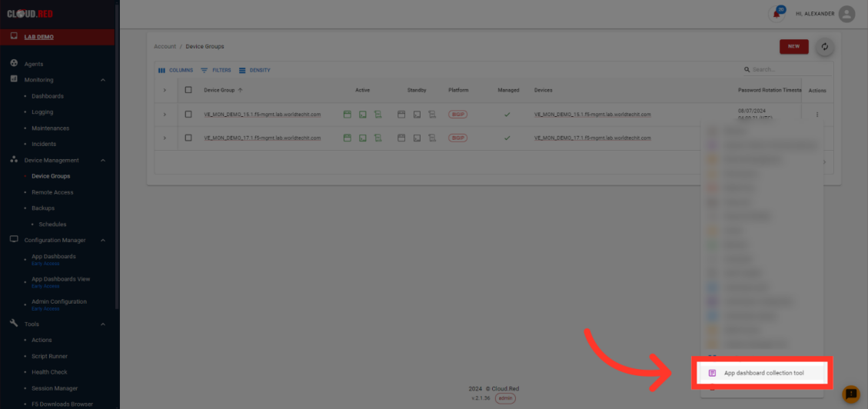Image resolution: width=868 pixels, height=409 pixels.
Task: Click standby third gray icon for VE_MON_DEMO_17.1
Action: tap(432, 138)
